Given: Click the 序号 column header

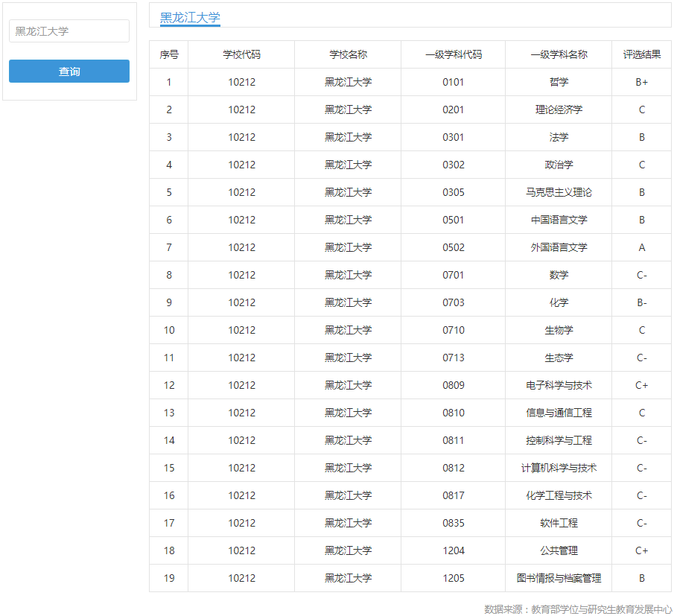Looking at the screenshot, I should (169, 54).
